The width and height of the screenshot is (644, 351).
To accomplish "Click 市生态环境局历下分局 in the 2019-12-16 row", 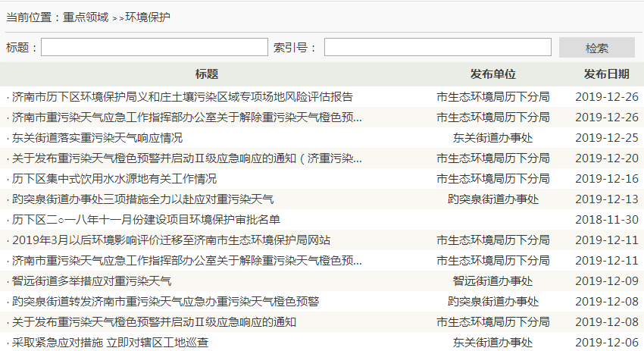I will [493, 179].
